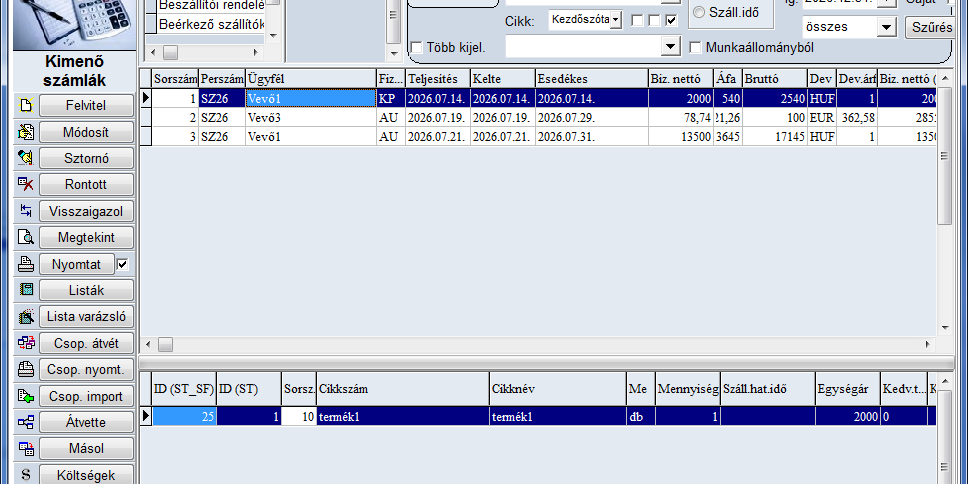Click the item grid's vertical scrollbar up arrow
968x484 pixels.
pyautogui.click(x=944, y=380)
